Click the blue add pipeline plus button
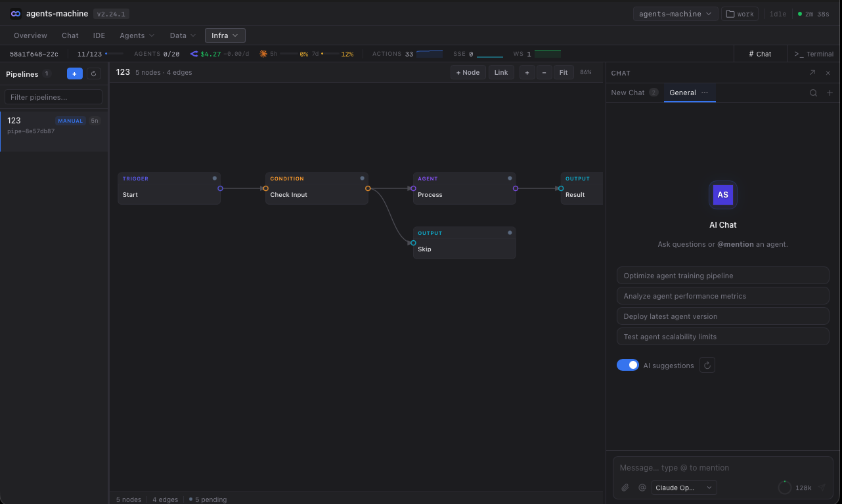This screenshot has height=504, width=842. (x=74, y=74)
